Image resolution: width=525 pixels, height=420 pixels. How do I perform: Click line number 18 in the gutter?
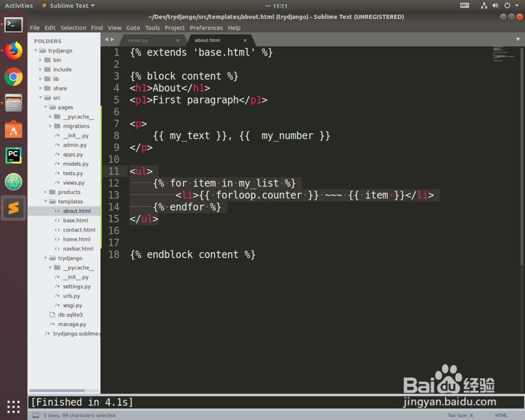tap(114, 255)
